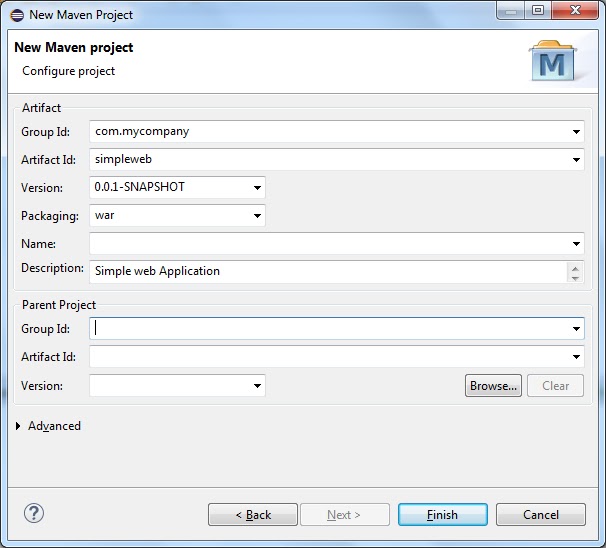Click the 'Description:' label
The width and height of the screenshot is (606, 548).
[53, 268]
